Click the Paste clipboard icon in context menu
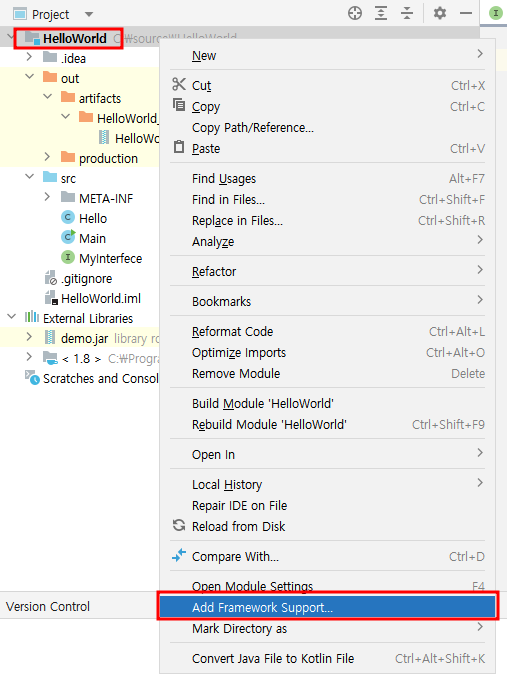This screenshot has width=507, height=684. (x=179, y=147)
